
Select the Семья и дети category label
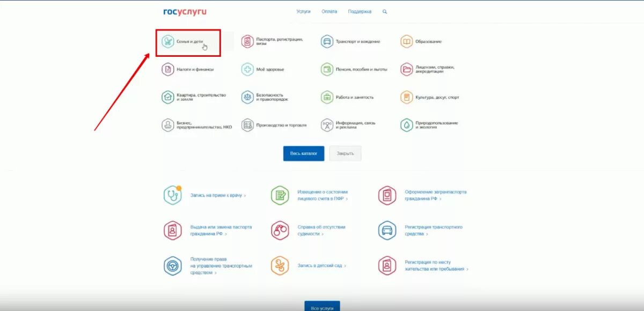tap(190, 41)
